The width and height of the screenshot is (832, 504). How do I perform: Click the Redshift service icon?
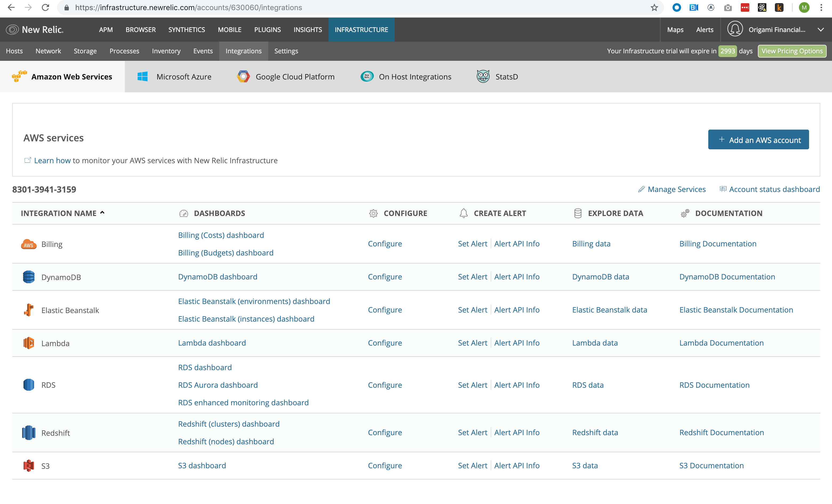pos(29,433)
